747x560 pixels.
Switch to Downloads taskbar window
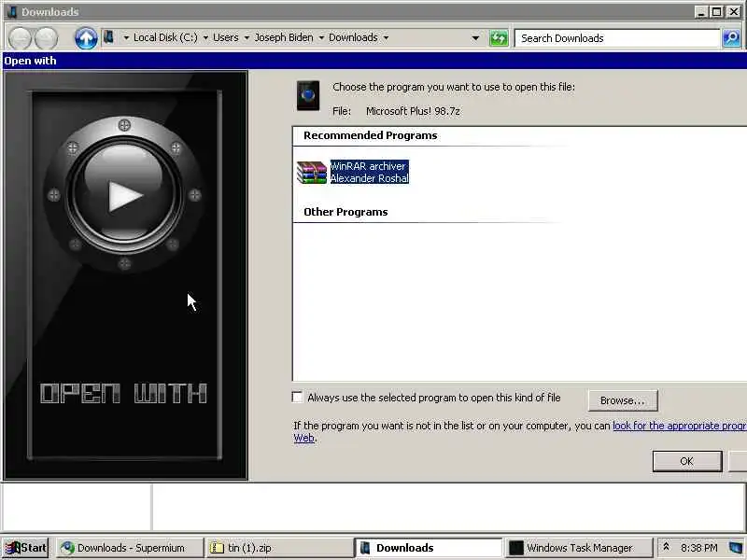pos(429,548)
